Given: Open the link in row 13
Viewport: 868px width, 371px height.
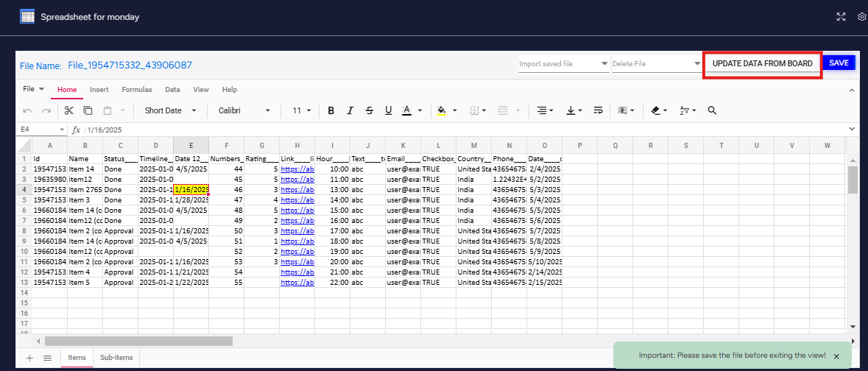Looking at the screenshot, I should [297, 282].
